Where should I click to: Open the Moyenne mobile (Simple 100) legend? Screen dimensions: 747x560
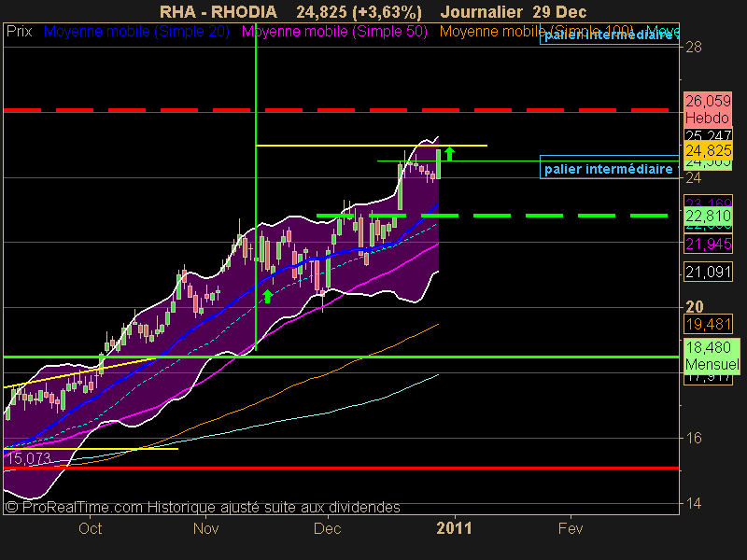[536, 32]
